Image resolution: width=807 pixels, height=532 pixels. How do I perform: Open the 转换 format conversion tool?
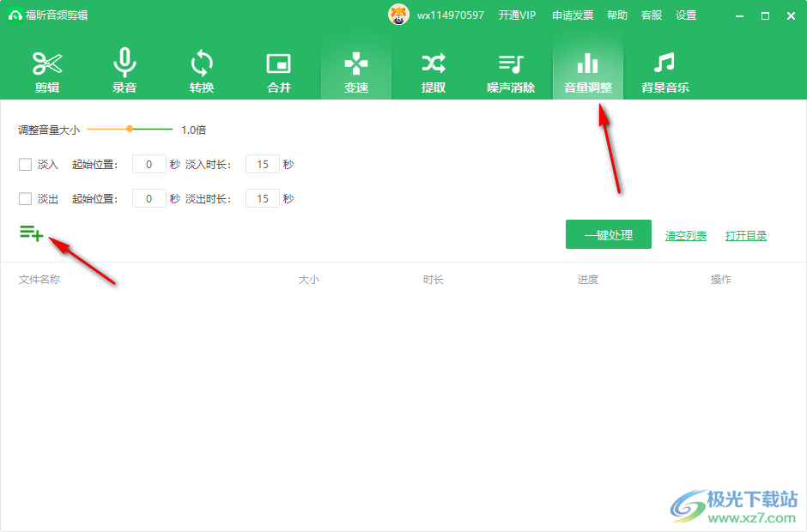click(202, 72)
